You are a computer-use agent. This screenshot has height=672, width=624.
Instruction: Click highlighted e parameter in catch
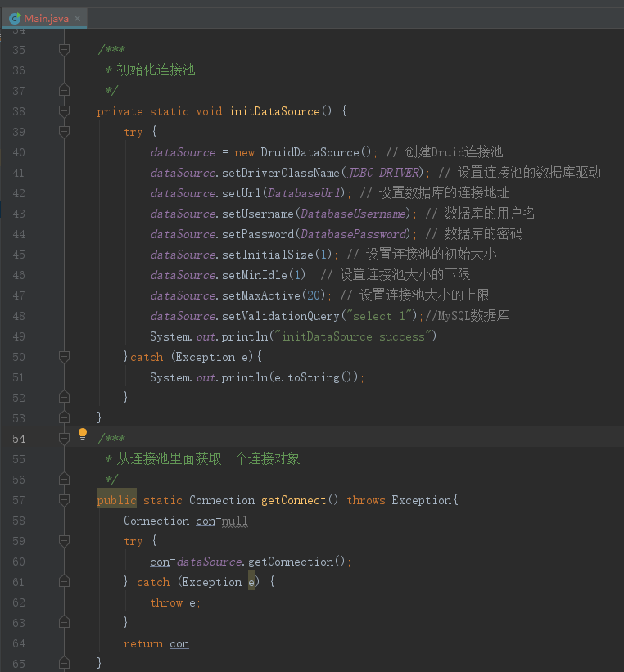point(251,582)
